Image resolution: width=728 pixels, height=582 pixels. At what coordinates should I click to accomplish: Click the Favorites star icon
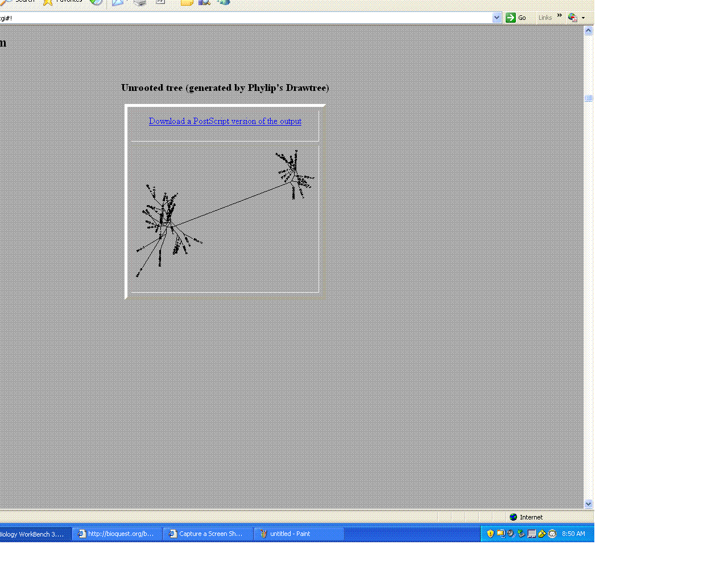[48, 2]
